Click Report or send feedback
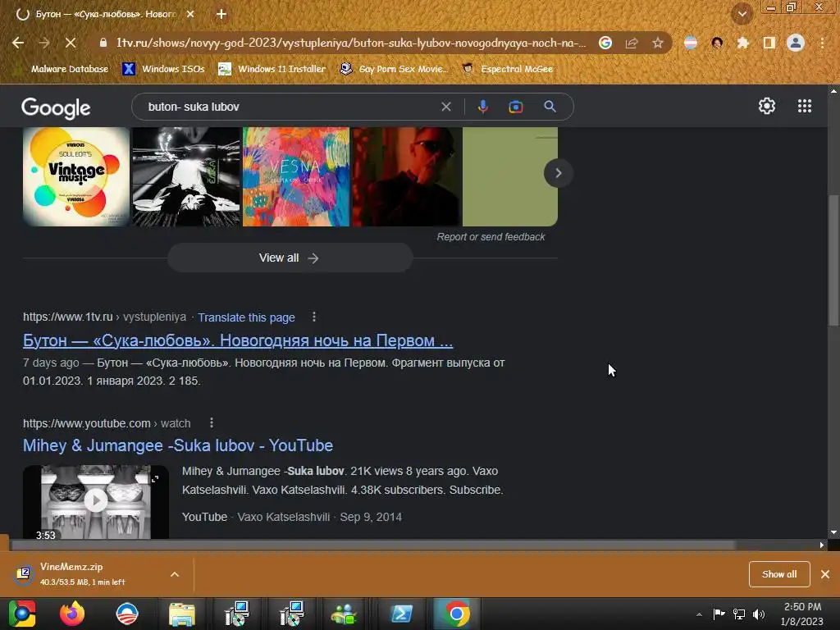The width and height of the screenshot is (840, 630). (491, 237)
